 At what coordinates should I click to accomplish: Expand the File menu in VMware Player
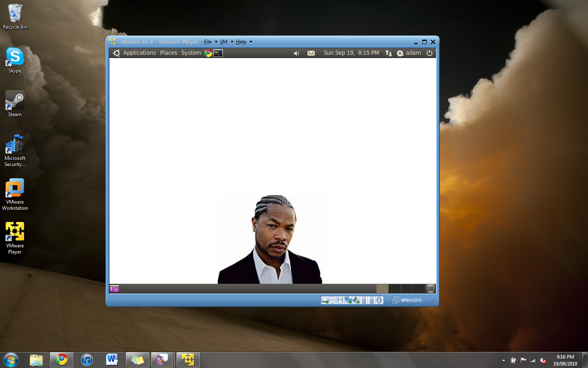(208, 42)
